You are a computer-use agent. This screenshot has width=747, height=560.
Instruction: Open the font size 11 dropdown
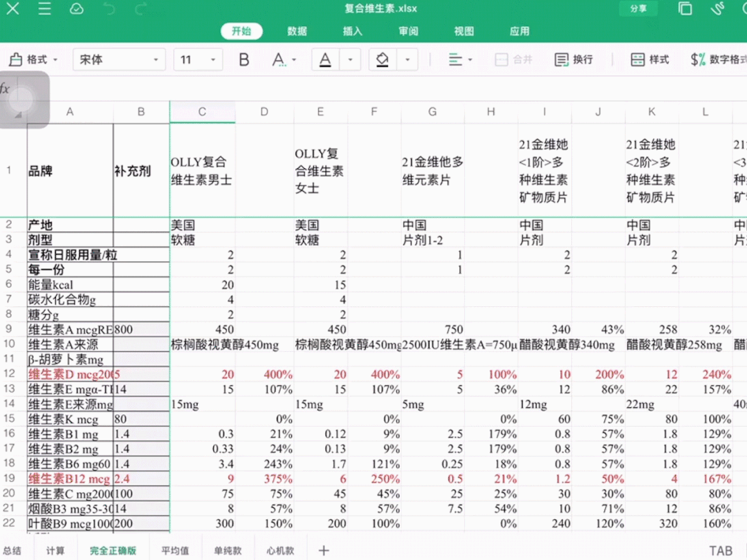tap(199, 59)
